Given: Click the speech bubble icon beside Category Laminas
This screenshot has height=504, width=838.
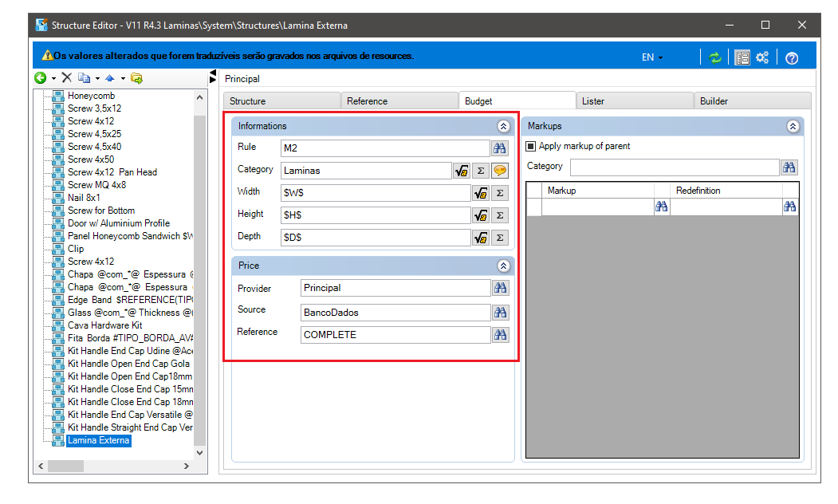Looking at the screenshot, I should pos(500,171).
